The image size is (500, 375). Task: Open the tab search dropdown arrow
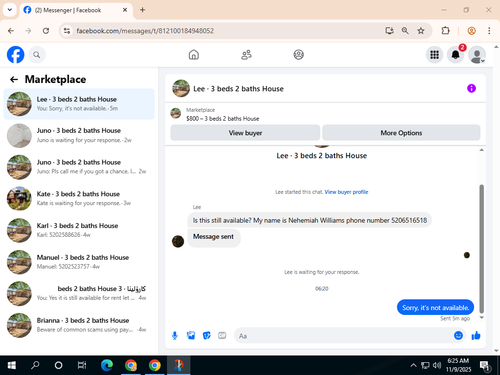pyautogui.click(x=10, y=10)
